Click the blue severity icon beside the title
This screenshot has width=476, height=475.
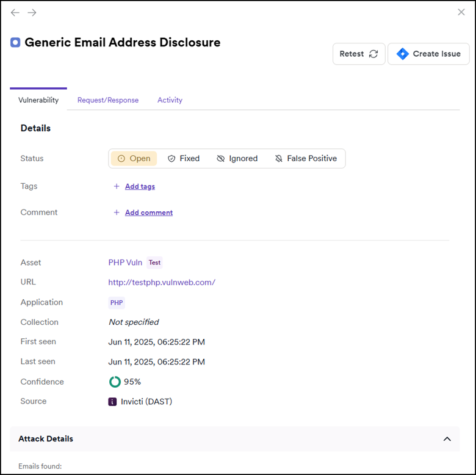tap(15, 43)
